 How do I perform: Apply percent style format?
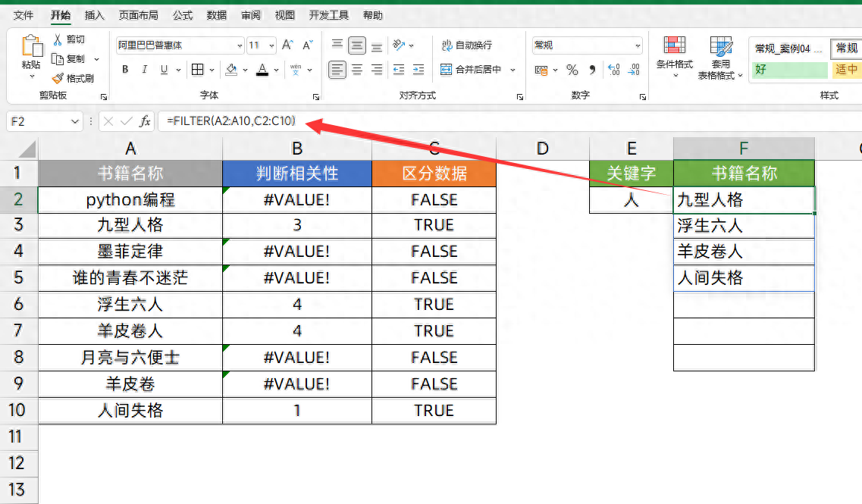click(572, 70)
